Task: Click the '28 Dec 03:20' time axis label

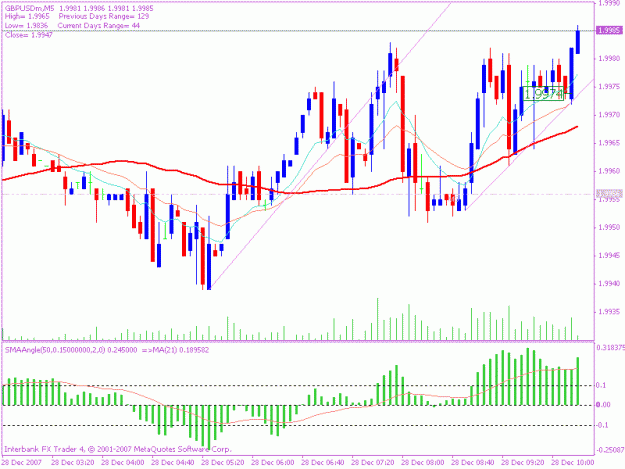Action: [x=73, y=463]
